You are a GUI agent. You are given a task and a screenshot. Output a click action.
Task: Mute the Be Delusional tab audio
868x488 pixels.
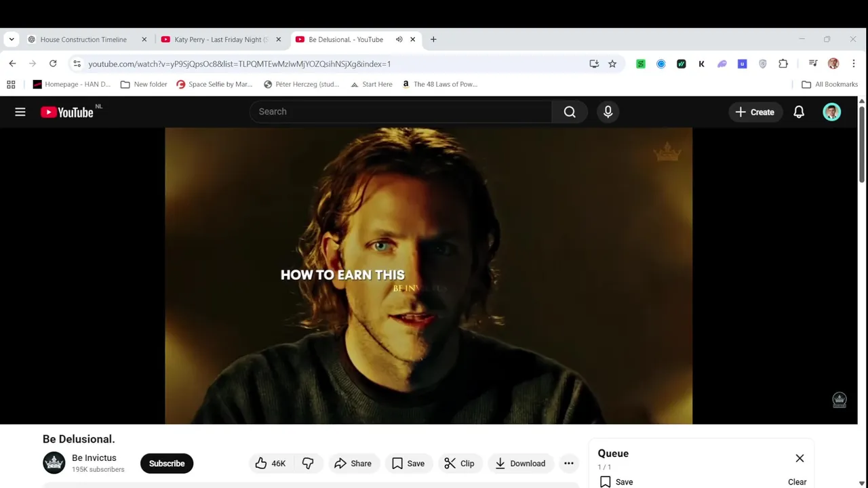[x=399, y=39]
